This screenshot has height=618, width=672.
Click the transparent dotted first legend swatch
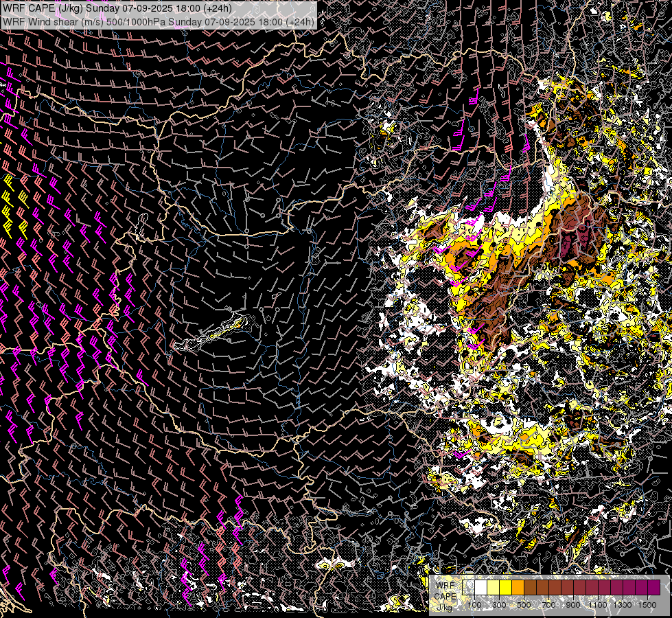tap(468, 587)
